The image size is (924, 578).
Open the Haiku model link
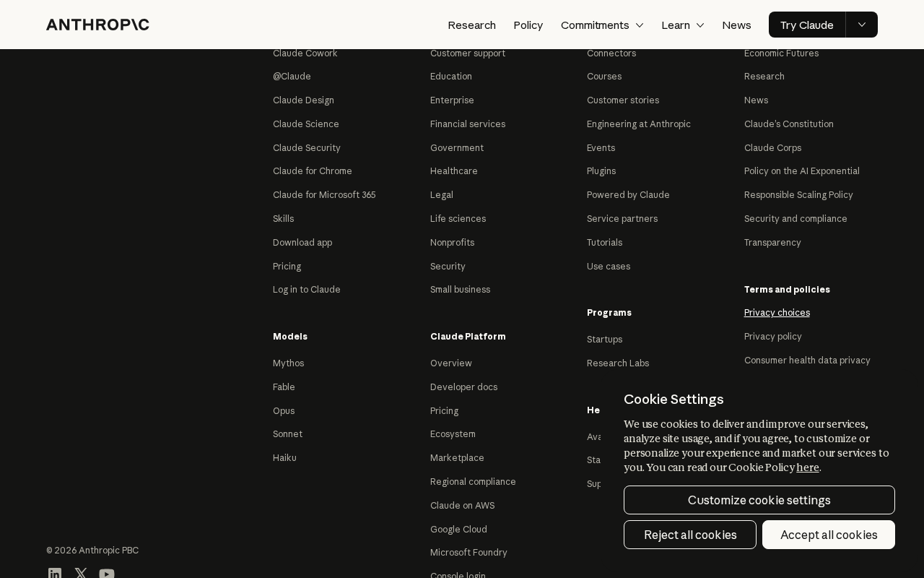point(284,457)
